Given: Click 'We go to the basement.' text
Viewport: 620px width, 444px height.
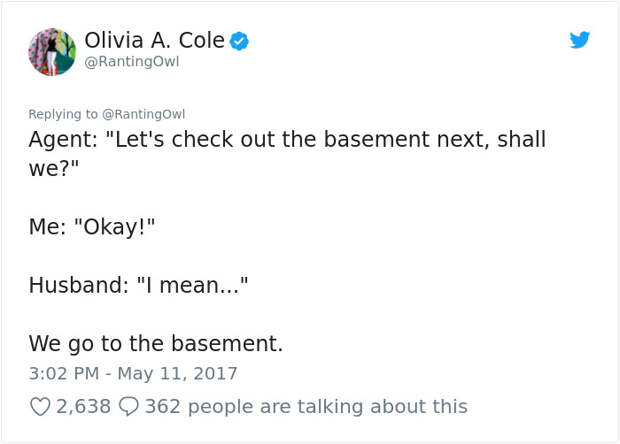Looking at the screenshot, I should (x=156, y=343).
